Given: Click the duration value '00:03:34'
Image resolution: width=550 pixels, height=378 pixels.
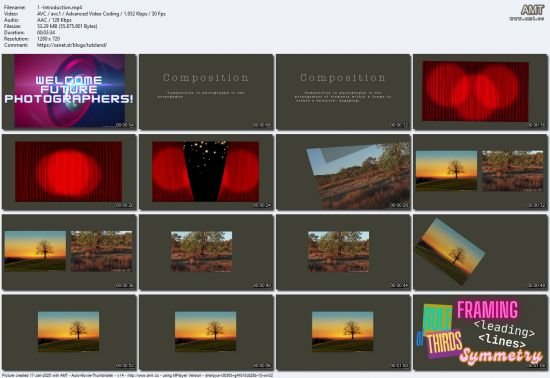Looking at the screenshot, I should click(46, 33).
